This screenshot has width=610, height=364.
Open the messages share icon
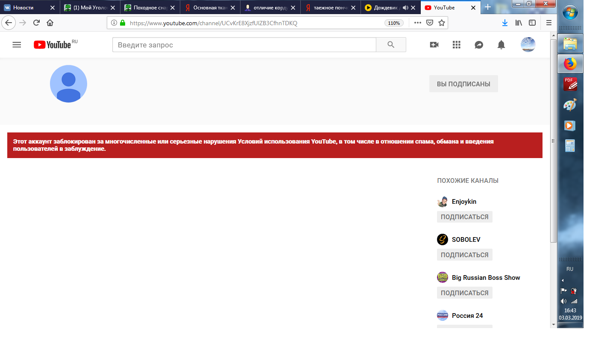pos(479,45)
